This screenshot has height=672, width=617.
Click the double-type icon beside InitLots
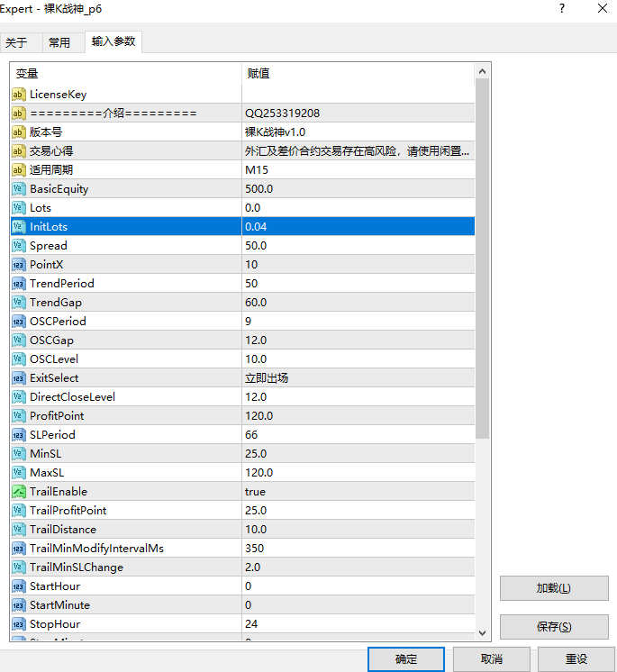[18, 226]
